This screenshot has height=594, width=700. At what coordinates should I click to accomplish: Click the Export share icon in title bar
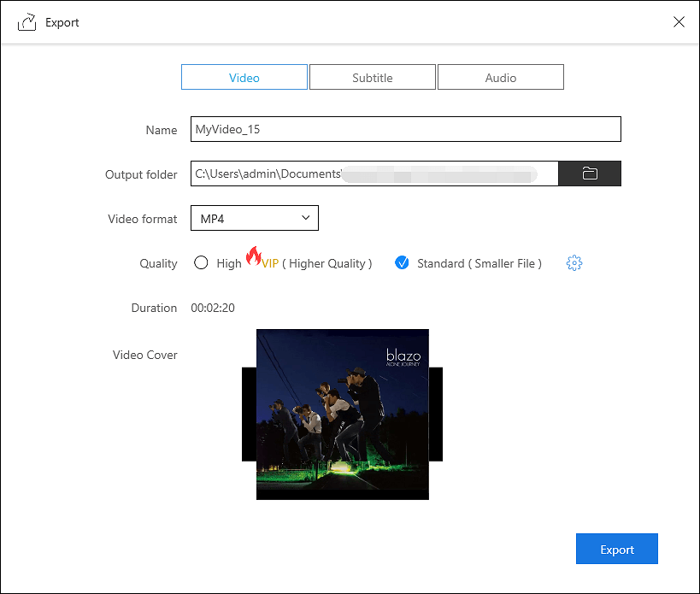(x=26, y=22)
